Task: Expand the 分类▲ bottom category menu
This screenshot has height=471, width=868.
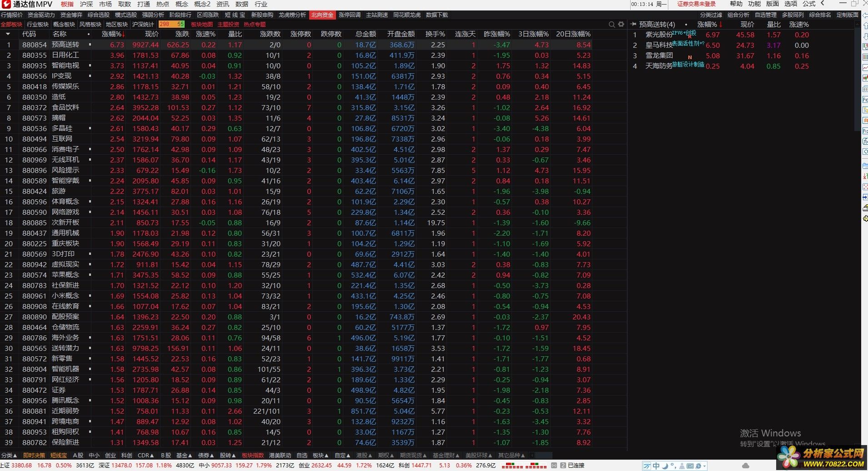Action: 9,455
